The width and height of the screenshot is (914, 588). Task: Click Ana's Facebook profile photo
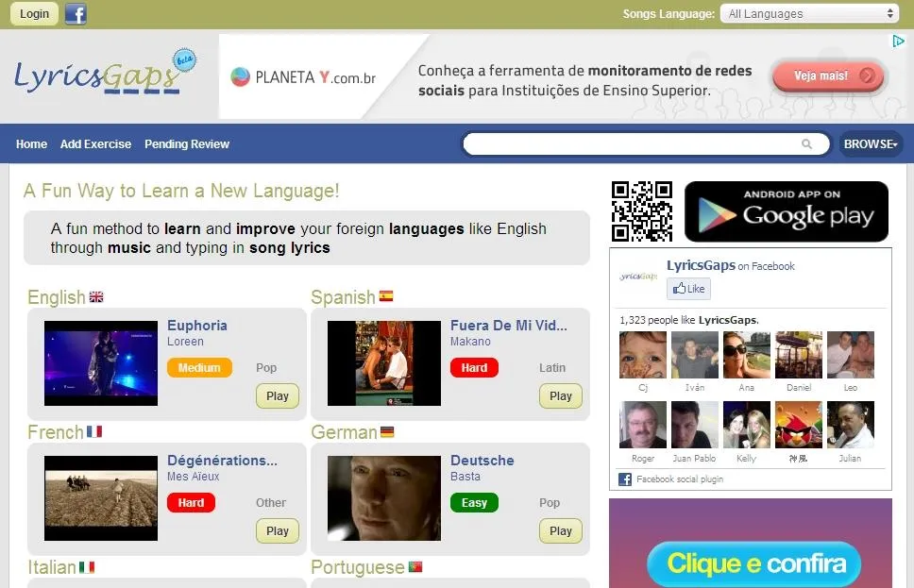[x=747, y=355]
